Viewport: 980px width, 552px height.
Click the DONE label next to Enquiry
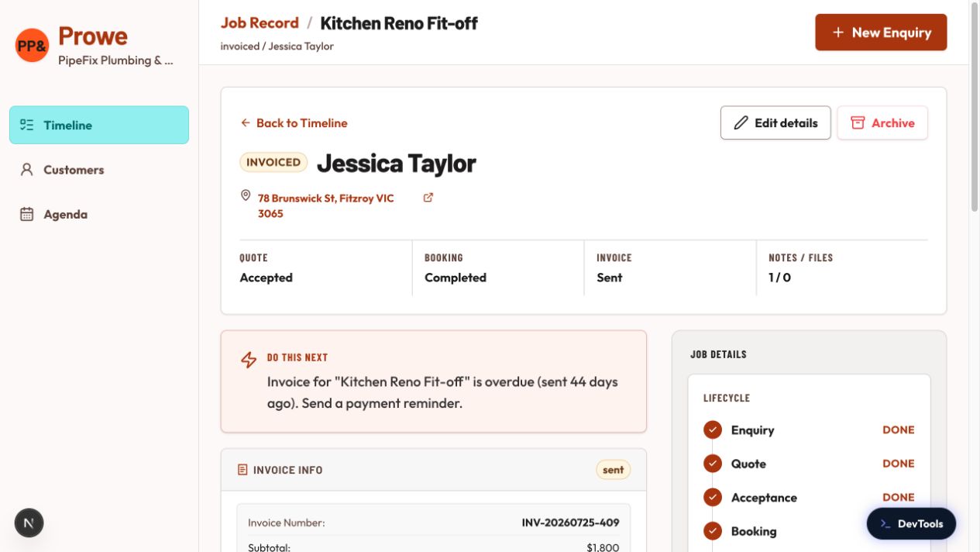tap(899, 430)
